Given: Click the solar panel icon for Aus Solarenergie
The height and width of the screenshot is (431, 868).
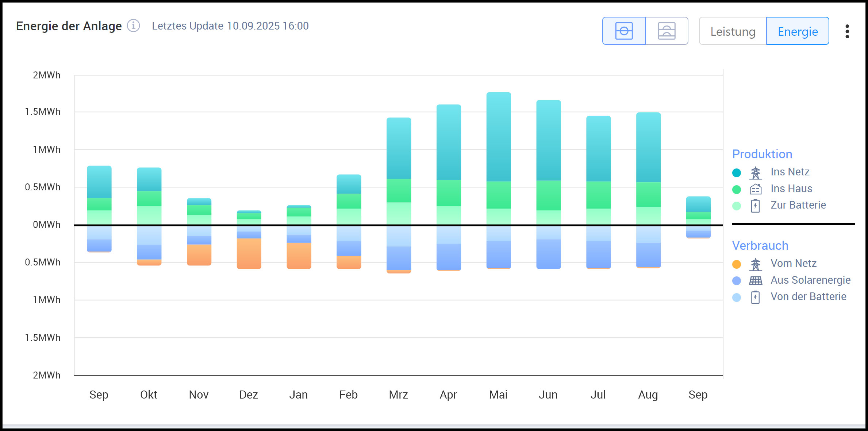Looking at the screenshot, I should 755,280.
